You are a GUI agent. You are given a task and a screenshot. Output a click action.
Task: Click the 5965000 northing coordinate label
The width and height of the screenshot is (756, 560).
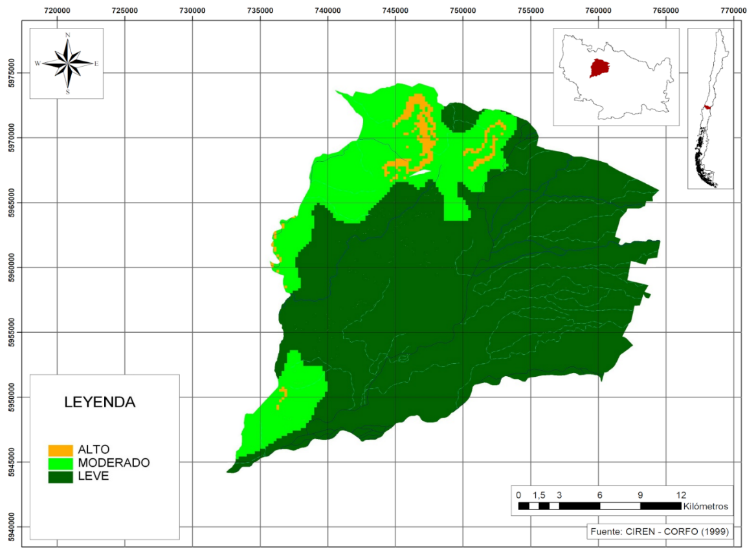coord(11,203)
